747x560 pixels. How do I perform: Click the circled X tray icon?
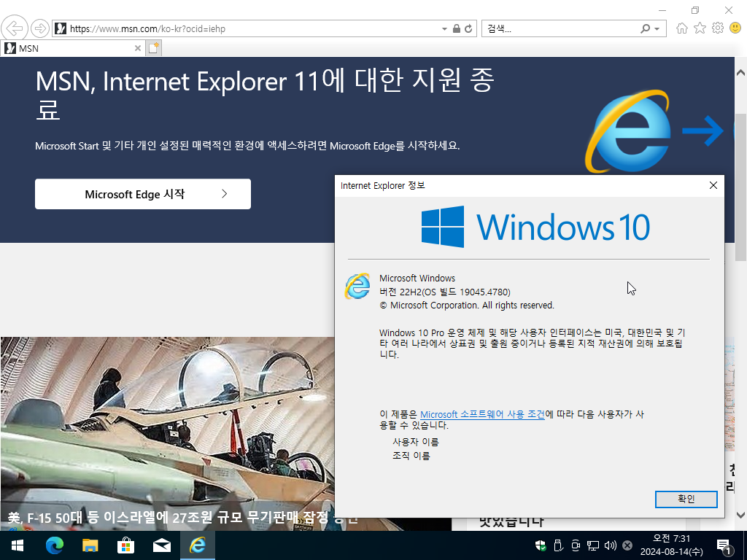(x=627, y=545)
